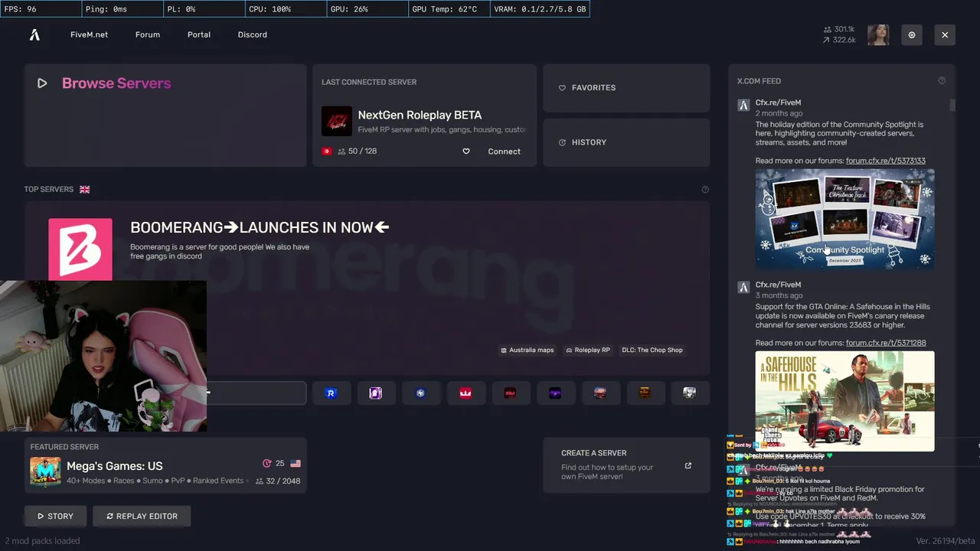Select the dark red text server icon
This screenshot has height=551, width=980.
point(510,393)
